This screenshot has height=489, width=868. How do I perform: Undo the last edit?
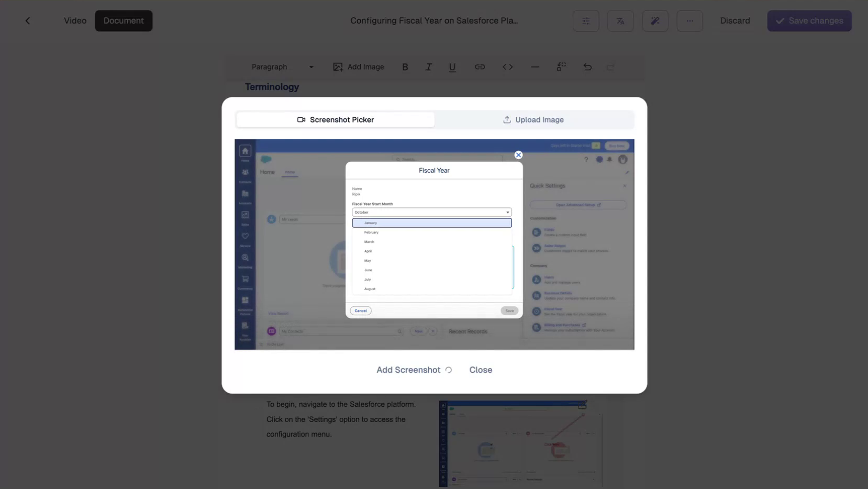pyautogui.click(x=587, y=67)
